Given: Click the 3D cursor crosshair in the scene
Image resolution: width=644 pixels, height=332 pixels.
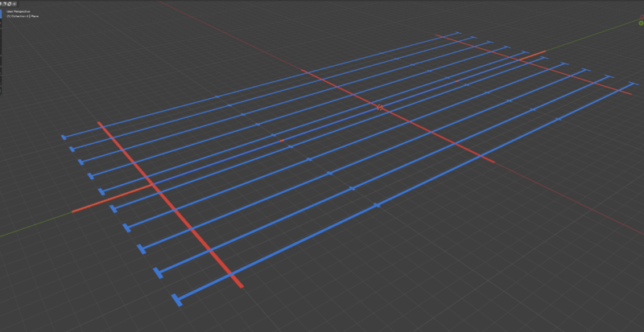Looking at the screenshot, I should click(x=379, y=107).
